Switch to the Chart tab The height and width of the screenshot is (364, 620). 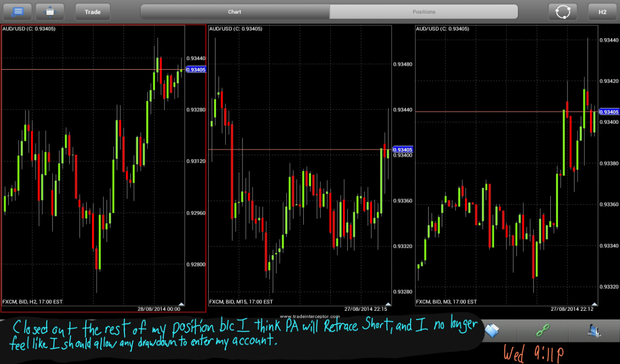[x=235, y=11]
